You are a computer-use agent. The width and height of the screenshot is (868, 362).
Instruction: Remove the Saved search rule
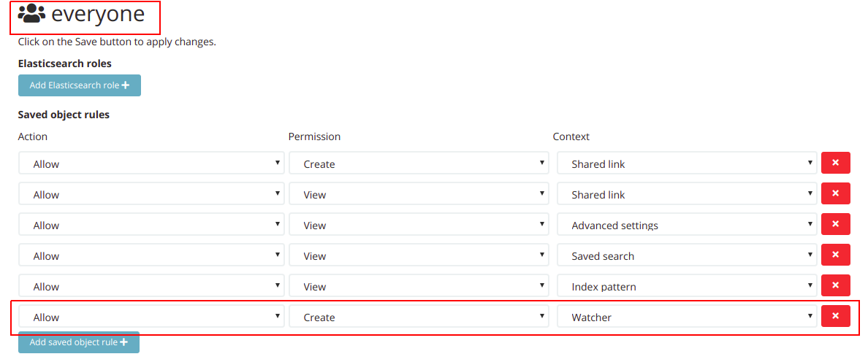tap(835, 255)
